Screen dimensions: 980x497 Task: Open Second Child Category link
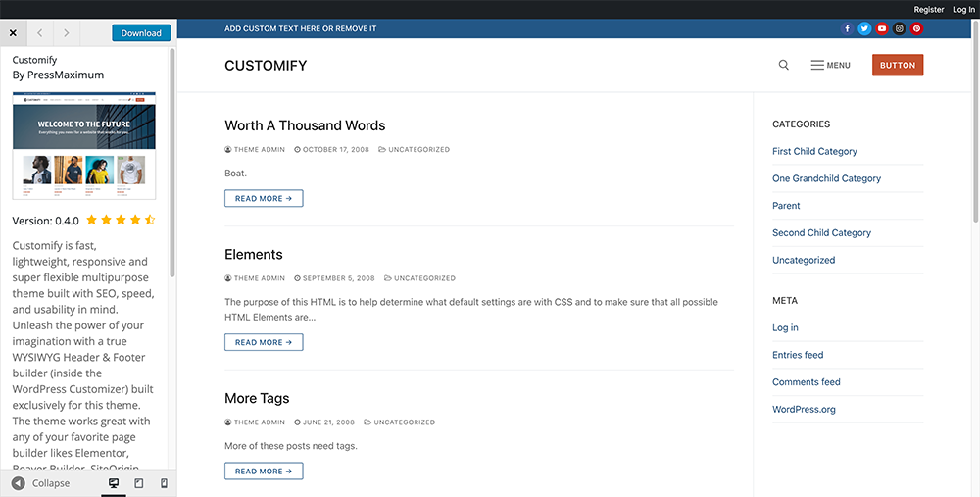pos(821,232)
